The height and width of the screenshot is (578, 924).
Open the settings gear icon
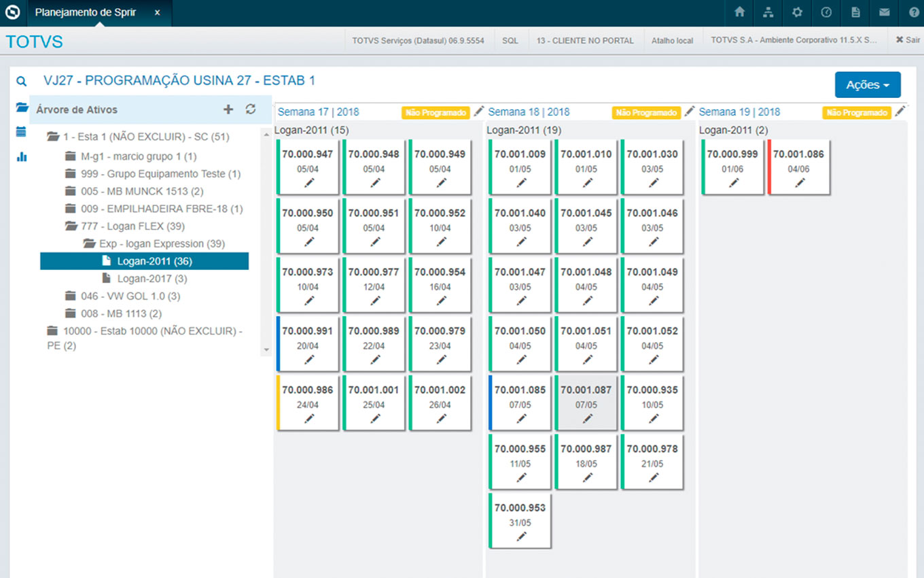coord(798,13)
